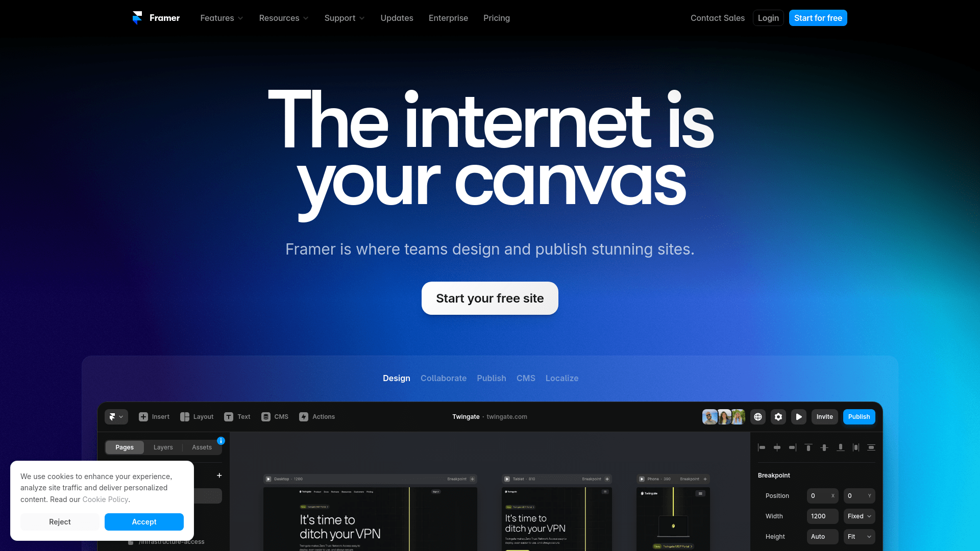Expand the Features navigation dropdown

point(222,18)
